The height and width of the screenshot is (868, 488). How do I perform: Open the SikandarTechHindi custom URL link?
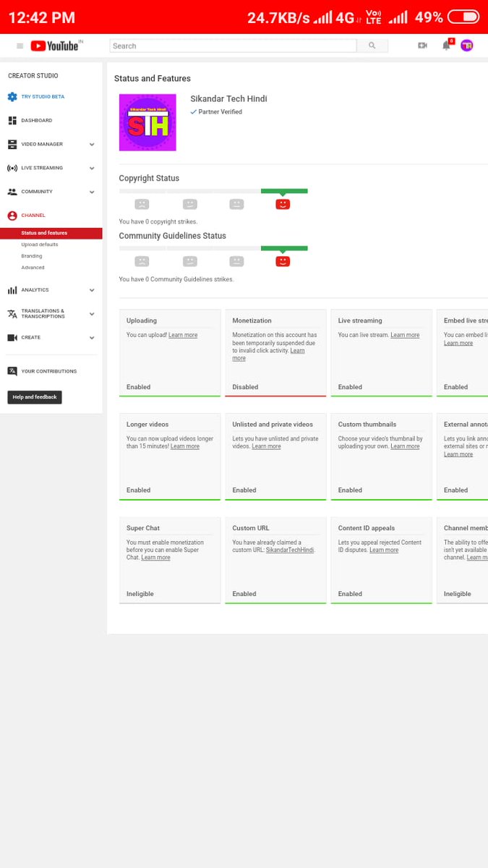point(290,550)
